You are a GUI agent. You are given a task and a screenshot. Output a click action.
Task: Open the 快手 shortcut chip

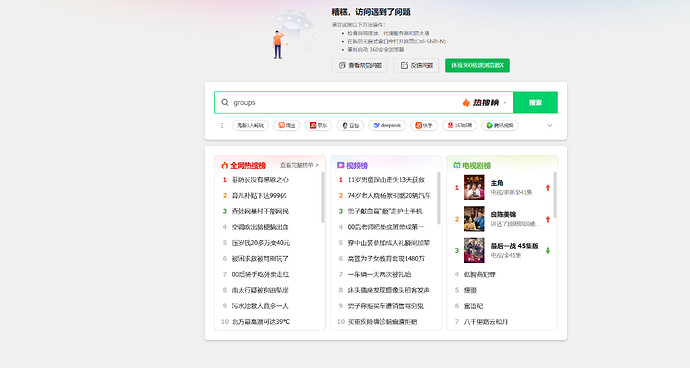click(x=424, y=125)
